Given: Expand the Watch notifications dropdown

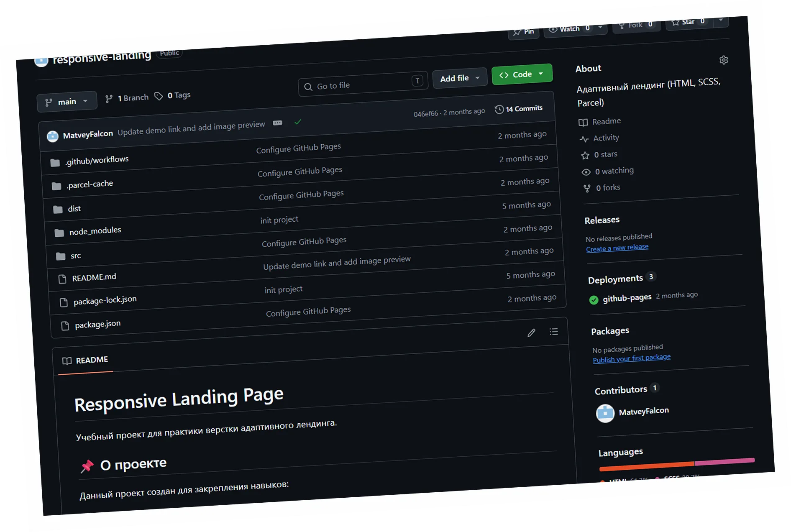Looking at the screenshot, I should (x=600, y=27).
